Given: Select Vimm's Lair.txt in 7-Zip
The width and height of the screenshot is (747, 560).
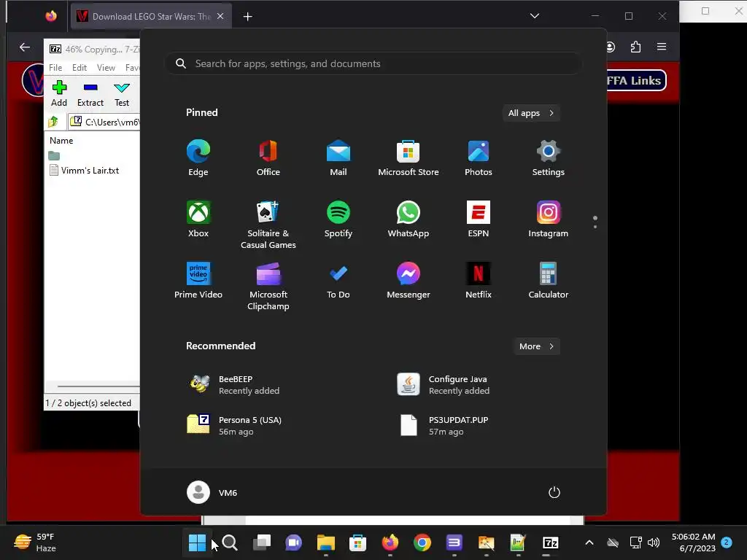Looking at the screenshot, I should click(x=84, y=171).
